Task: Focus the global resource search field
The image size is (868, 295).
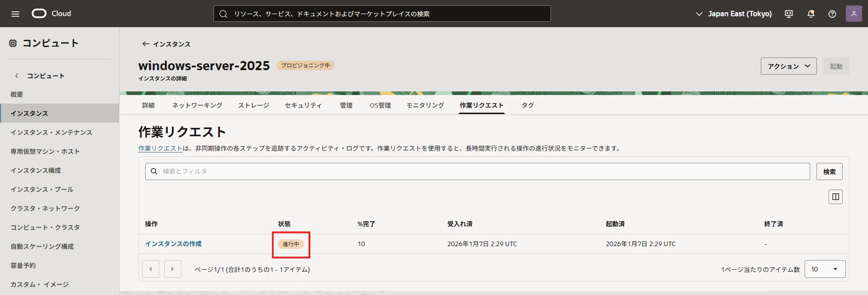Action: pos(382,14)
